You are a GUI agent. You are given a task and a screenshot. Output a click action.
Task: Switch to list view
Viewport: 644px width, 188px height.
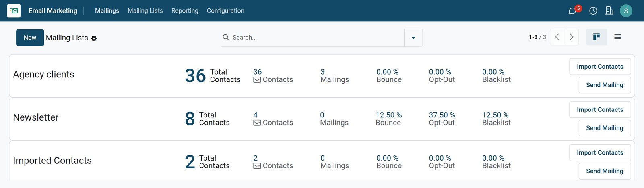coord(617,37)
